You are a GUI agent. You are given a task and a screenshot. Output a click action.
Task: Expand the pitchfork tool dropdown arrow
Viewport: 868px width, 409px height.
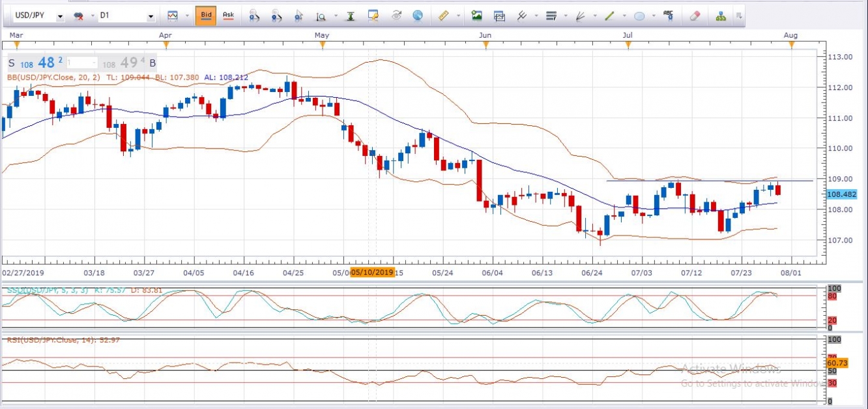(x=535, y=15)
